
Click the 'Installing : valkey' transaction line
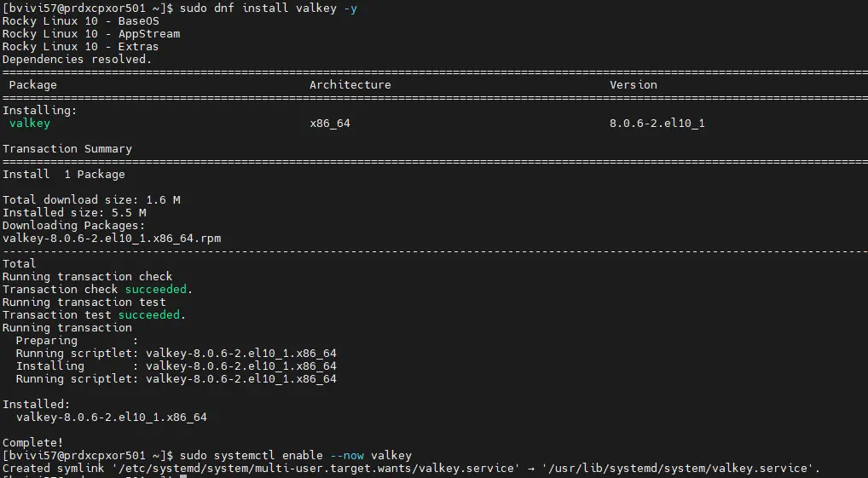(176, 366)
